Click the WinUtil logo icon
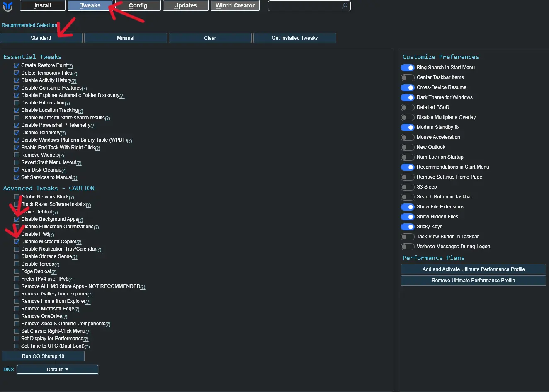Image resolution: width=549 pixels, height=392 pixels. click(8, 6)
